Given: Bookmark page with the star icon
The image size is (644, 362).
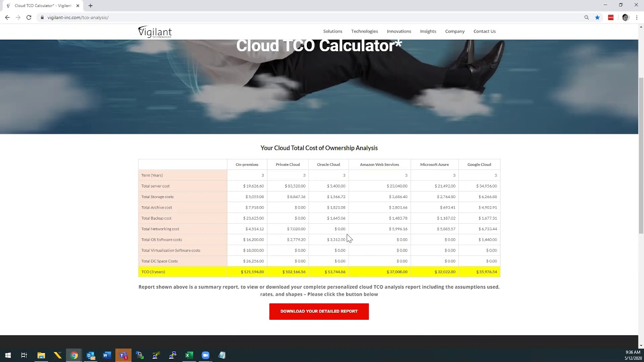Looking at the screenshot, I should click(597, 18).
